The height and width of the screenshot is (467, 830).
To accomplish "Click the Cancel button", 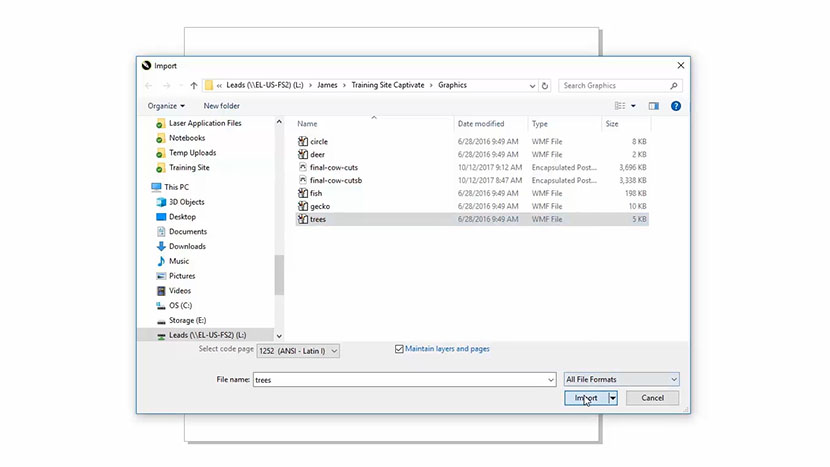I will click(652, 398).
